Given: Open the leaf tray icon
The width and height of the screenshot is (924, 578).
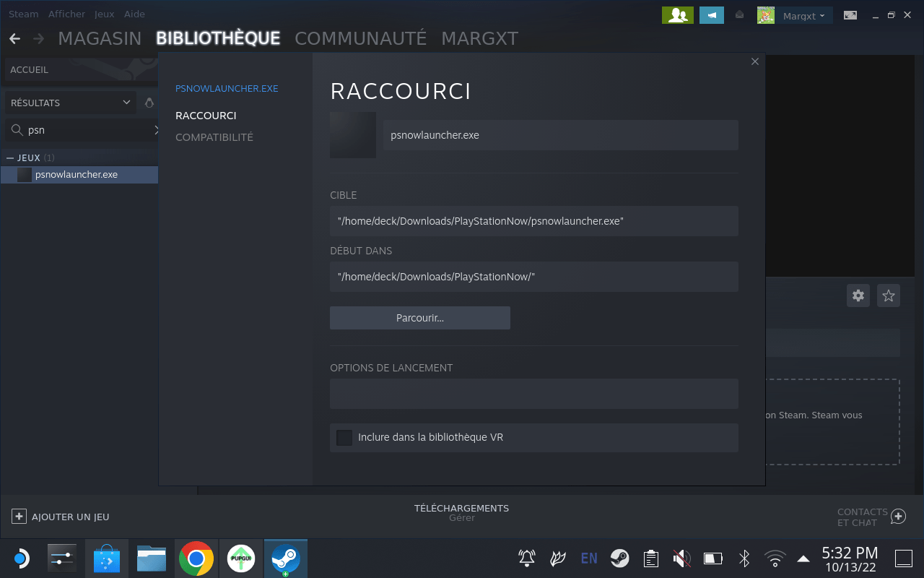Looking at the screenshot, I should 558,558.
